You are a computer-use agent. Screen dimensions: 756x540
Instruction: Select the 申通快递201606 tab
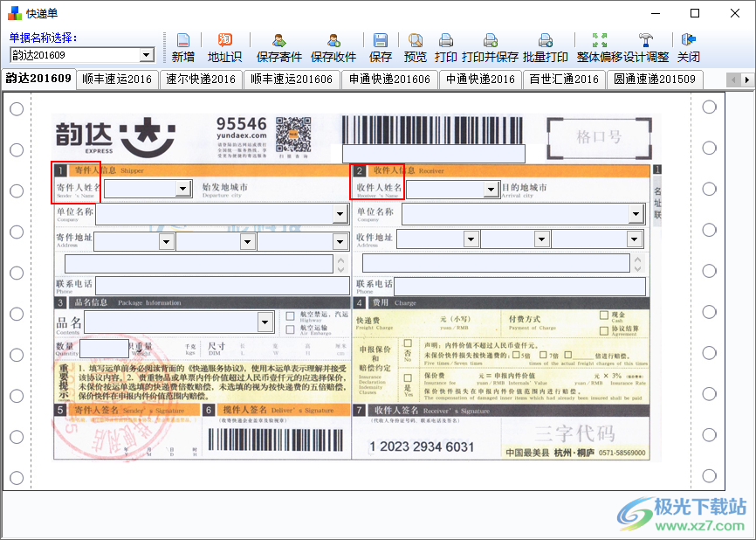click(x=389, y=80)
